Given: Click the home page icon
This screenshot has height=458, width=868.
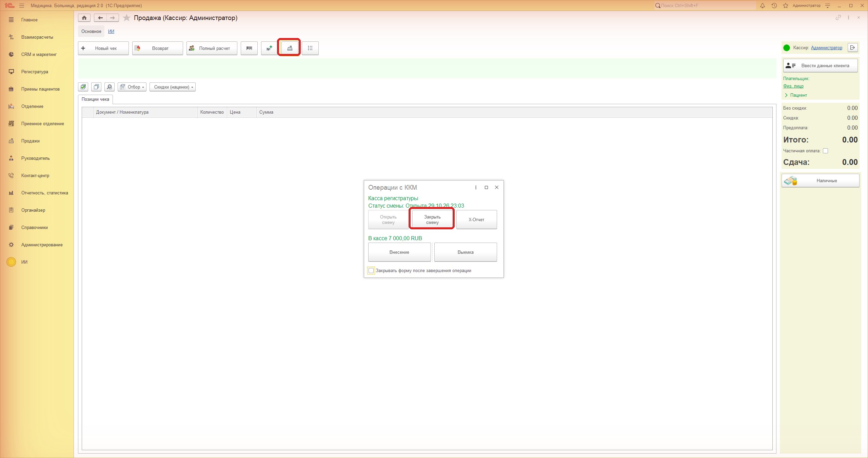Looking at the screenshot, I should coord(84,18).
